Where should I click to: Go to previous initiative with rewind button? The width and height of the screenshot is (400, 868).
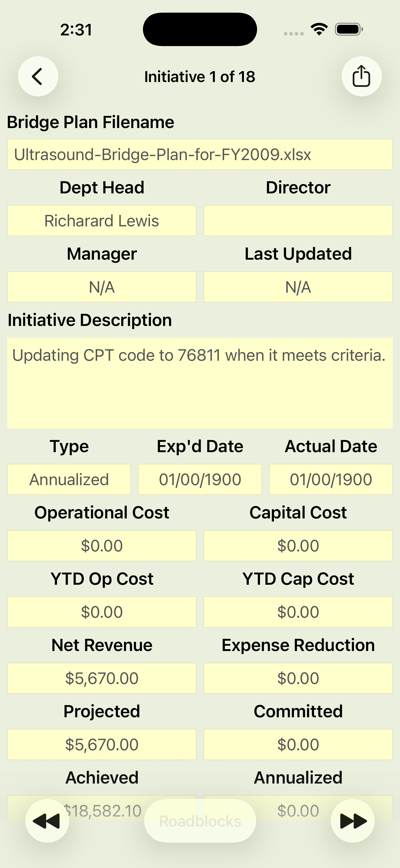[47, 821]
